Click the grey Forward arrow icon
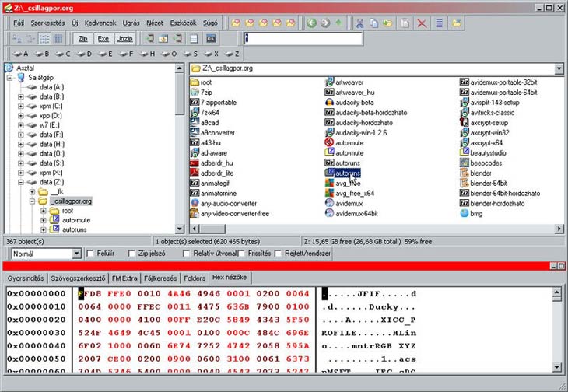This screenshot has width=568, height=392. 325,23
